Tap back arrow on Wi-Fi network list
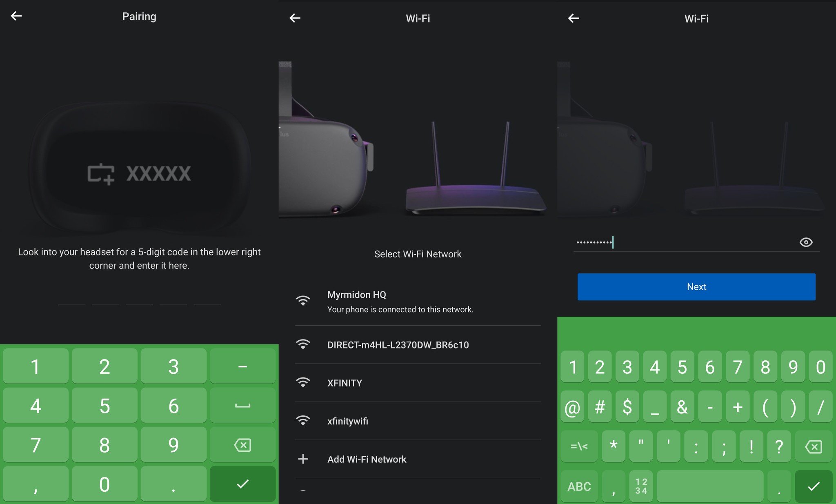 click(x=295, y=18)
